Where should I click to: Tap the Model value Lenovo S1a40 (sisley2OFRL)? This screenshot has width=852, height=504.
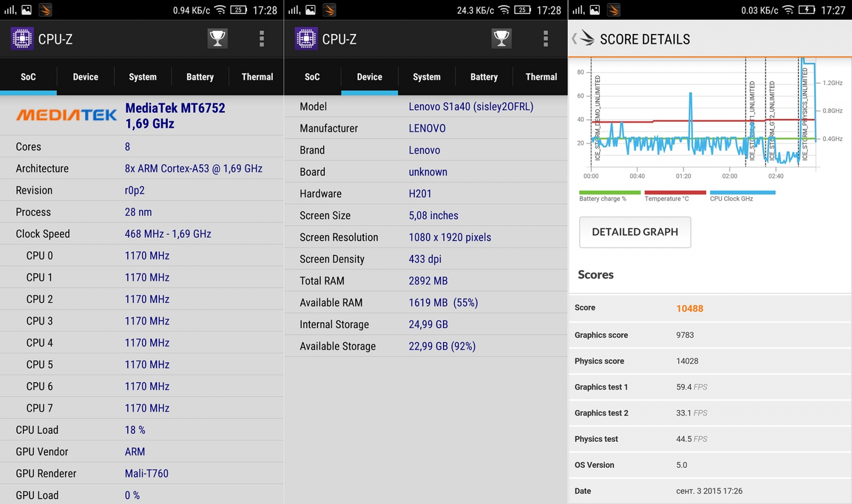471,107
